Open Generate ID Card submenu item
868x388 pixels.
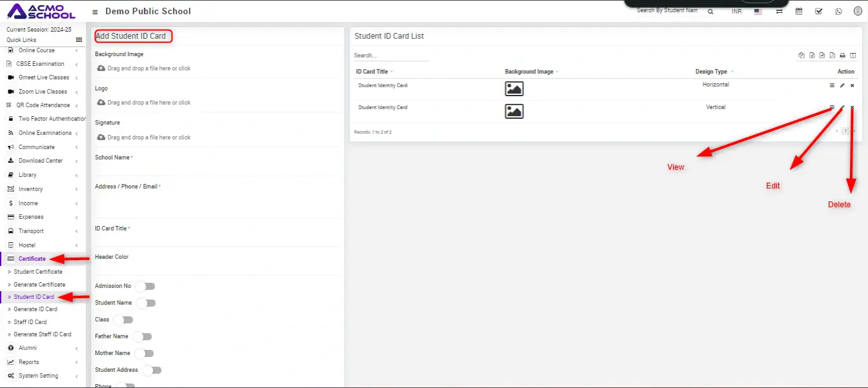click(x=35, y=309)
